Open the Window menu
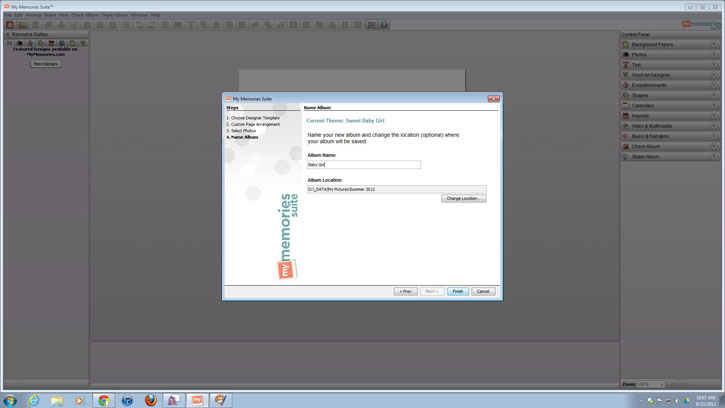The width and height of the screenshot is (725, 408). [139, 15]
